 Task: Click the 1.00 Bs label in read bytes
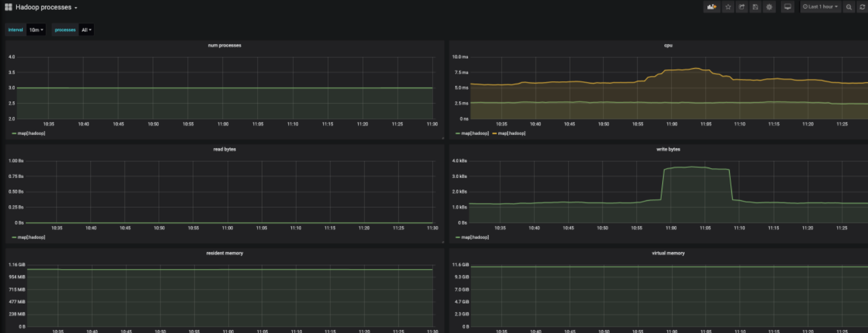pos(16,161)
